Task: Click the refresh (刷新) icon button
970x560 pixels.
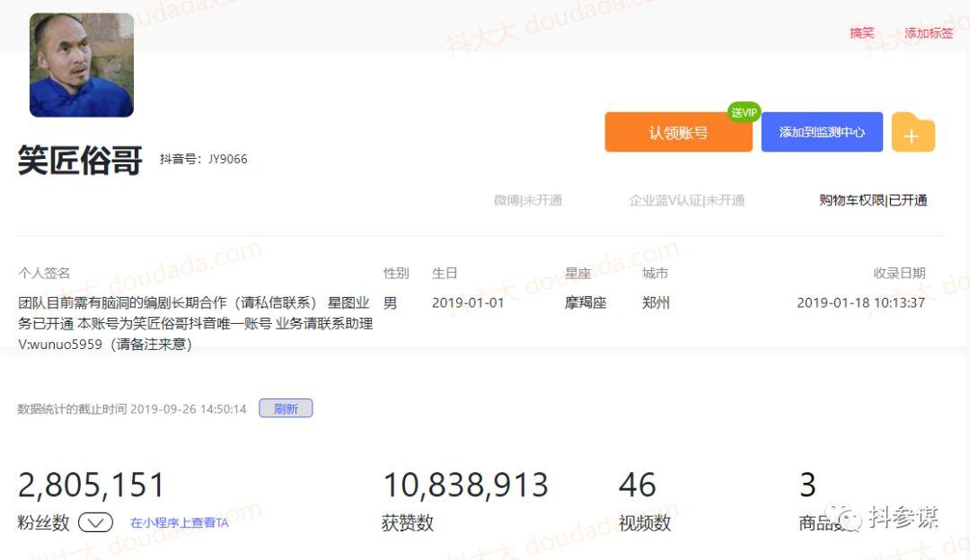Action: pyautogui.click(x=286, y=407)
